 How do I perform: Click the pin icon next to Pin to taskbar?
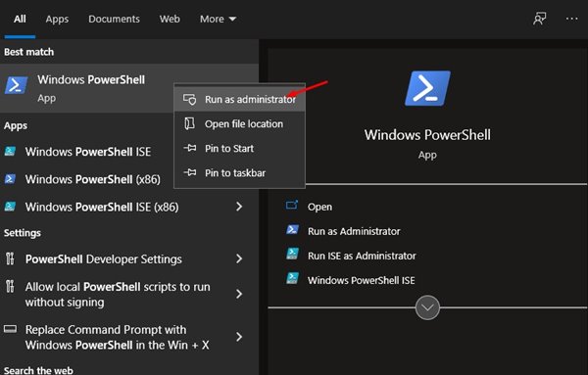coord(190,172)
